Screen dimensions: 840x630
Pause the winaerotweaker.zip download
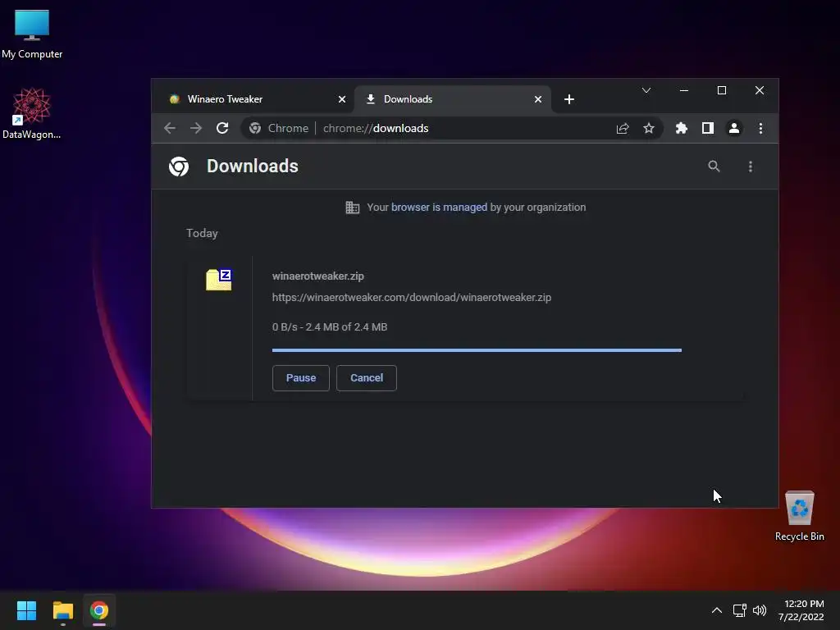[x=300, y=377]
